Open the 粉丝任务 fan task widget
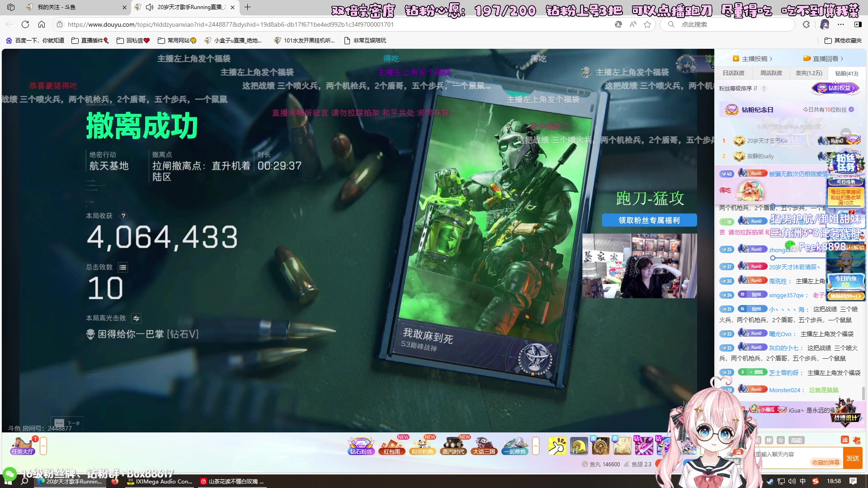Screen dimensions: 868x488 pyautogui.click(x=845, y=163)
